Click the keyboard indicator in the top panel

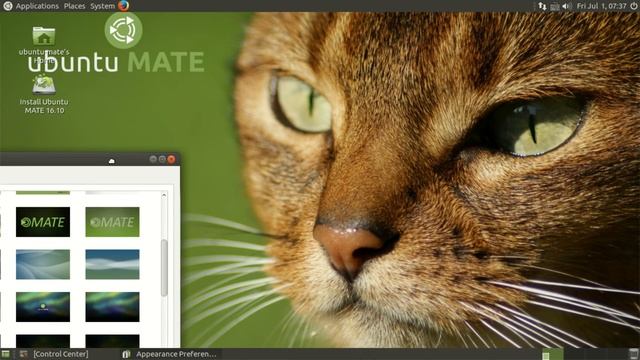[555, 6]
